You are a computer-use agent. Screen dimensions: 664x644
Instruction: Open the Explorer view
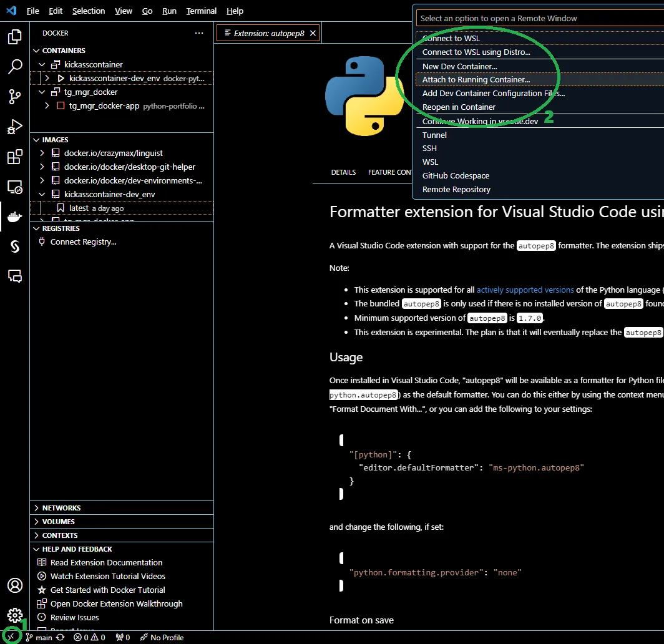[15, 37]
